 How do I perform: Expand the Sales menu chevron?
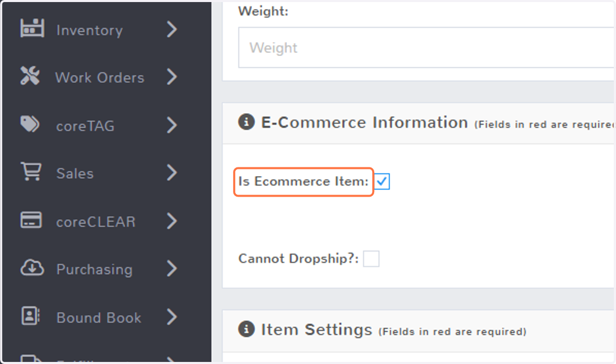[x=171, y=173]
